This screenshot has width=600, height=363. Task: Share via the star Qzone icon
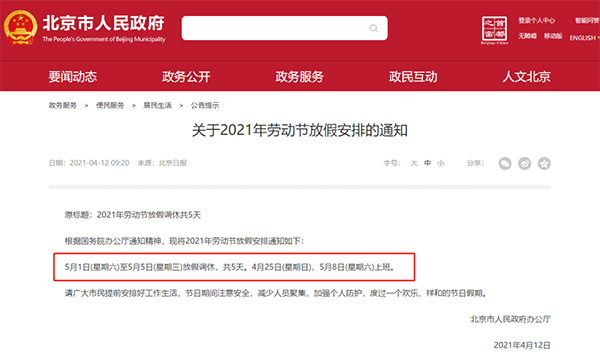[544, 163]
